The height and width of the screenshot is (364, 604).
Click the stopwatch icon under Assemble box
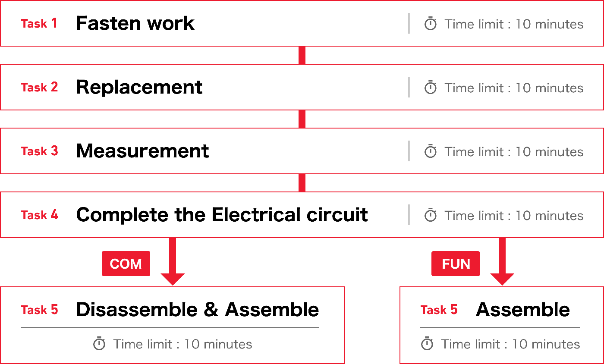tap(427, 344)
